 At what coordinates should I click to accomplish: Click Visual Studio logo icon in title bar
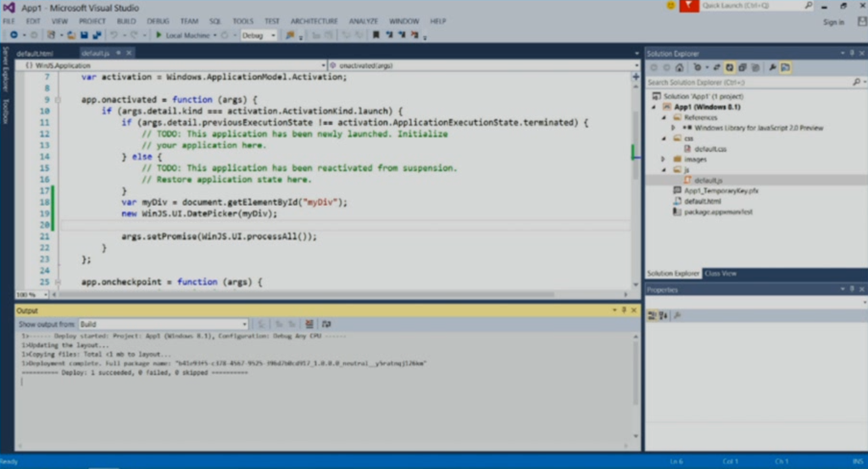pyautogui.click(x=8, y=8)
